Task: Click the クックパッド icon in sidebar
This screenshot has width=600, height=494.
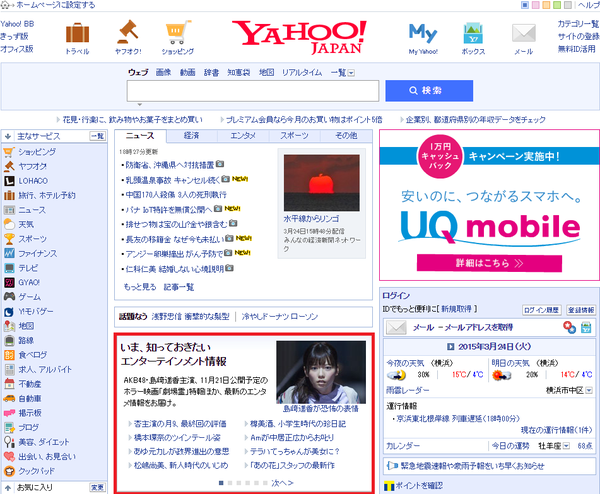Action: coord(9,471)
